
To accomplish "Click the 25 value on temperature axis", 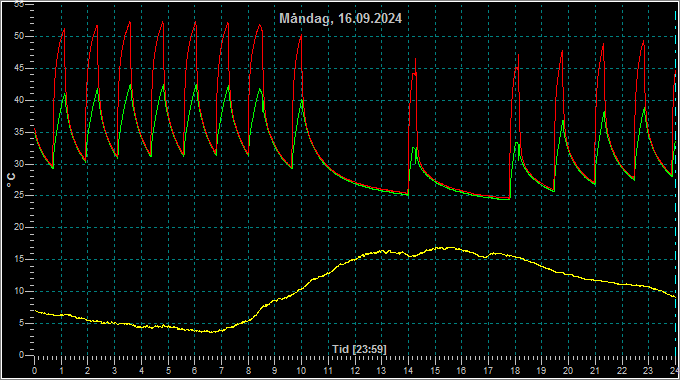I will click(19, 196).
